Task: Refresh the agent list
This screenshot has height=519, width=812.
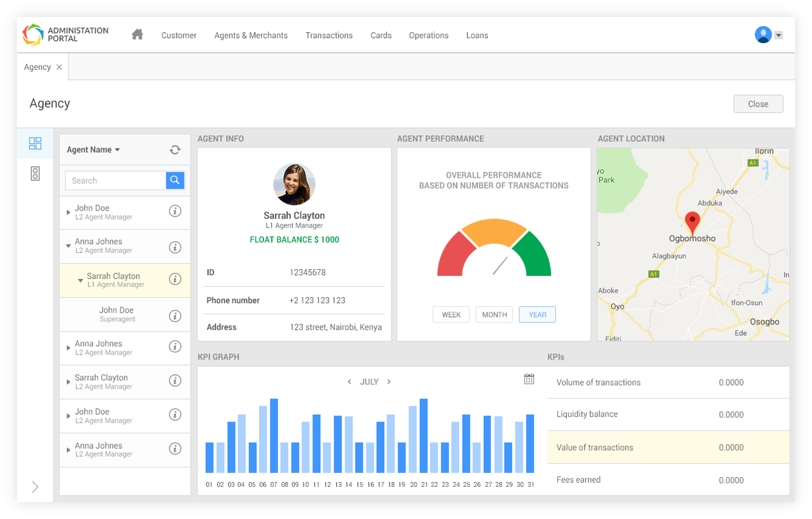Action: click(x=175, y=150)
